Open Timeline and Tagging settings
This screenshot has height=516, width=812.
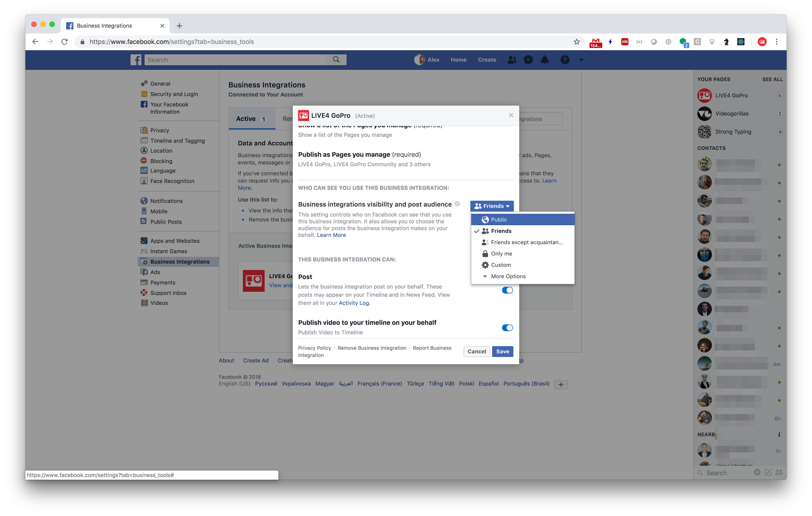coord(177,140)
